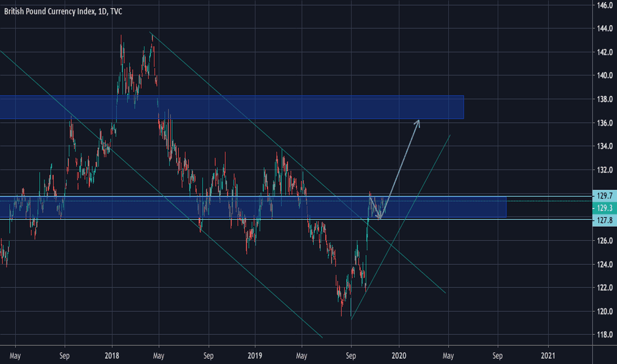Select the lower blue support zone rectangle
Image resolution: width=617 pixels, height=364 pixels.
tap(253, 207)
